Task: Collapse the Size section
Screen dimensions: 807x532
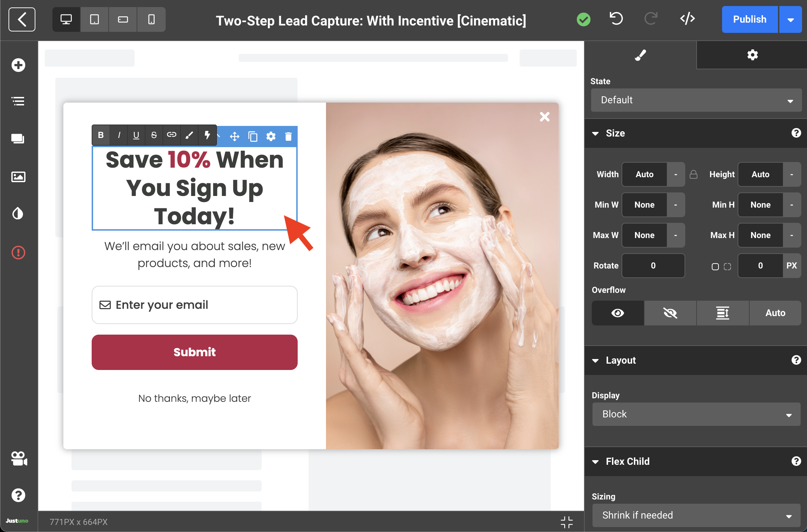Action: (596, 133)
